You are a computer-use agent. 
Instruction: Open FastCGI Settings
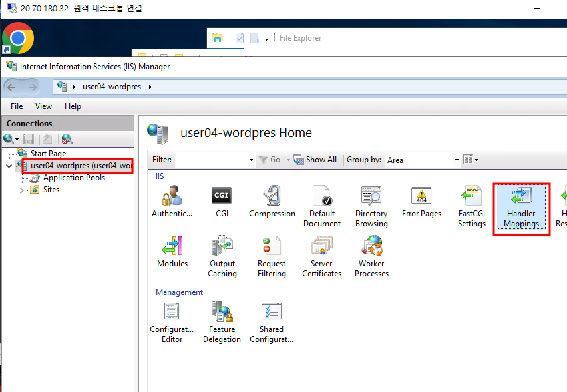pos(472,206)
